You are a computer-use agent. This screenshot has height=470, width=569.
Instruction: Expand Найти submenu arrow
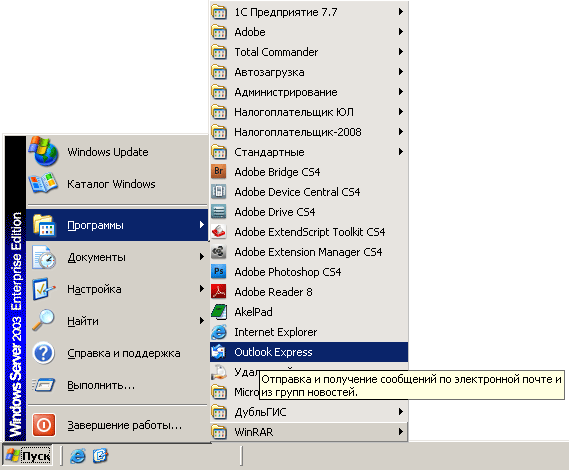point(202,320)
